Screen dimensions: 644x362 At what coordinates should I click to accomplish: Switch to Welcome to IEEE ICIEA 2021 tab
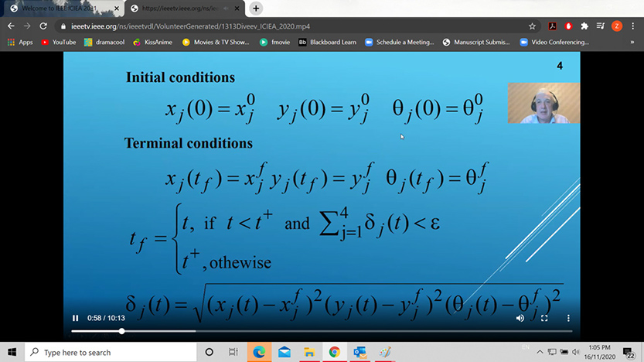coord(60,9)
